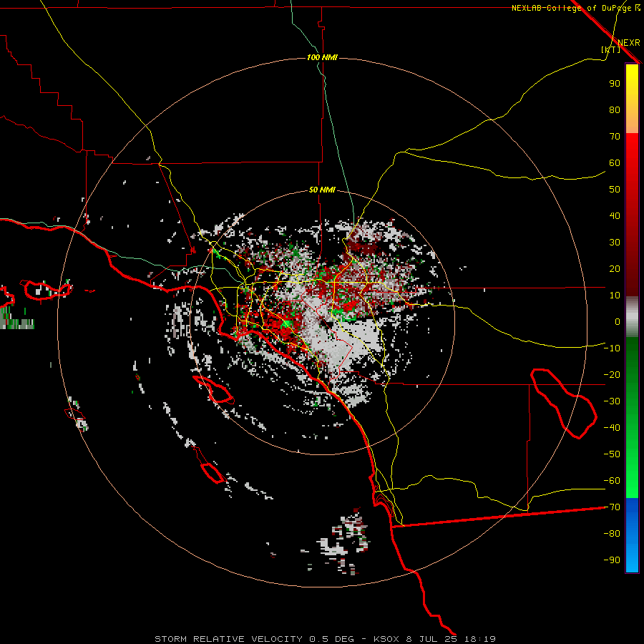Click the 40 scale label
Viewport: 644px width, 644px height.
tap(615, 215)
